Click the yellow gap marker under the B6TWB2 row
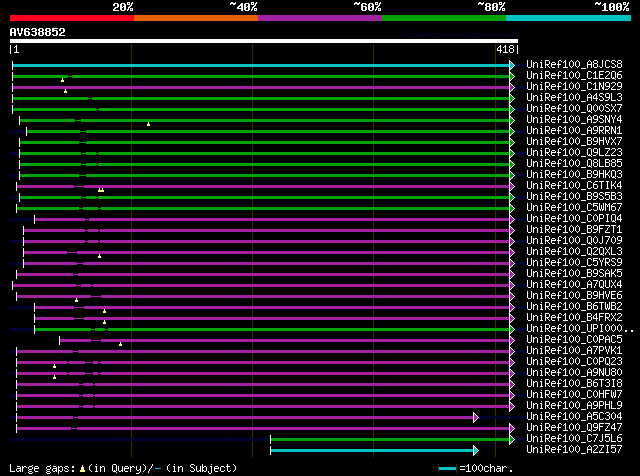Screen dimensions: 640x476 [x=104, y=311]
